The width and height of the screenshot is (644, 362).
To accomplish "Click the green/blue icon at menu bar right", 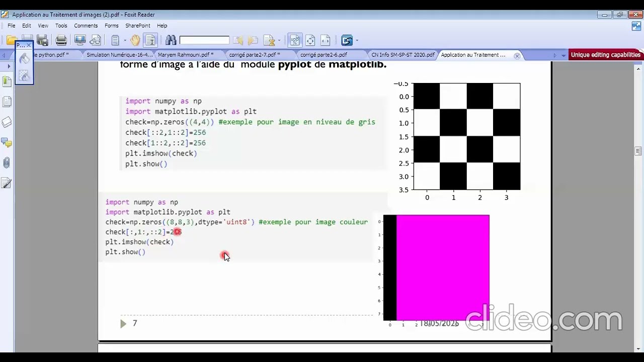I will coord(636,26).
